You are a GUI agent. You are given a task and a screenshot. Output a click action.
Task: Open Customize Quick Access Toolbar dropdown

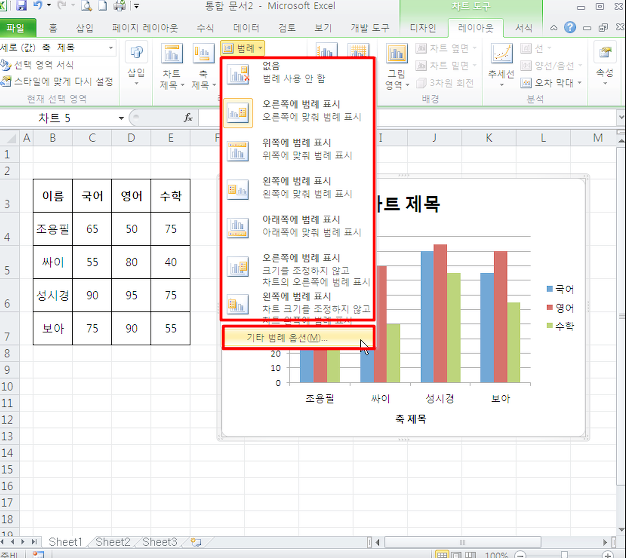[136, 6]
